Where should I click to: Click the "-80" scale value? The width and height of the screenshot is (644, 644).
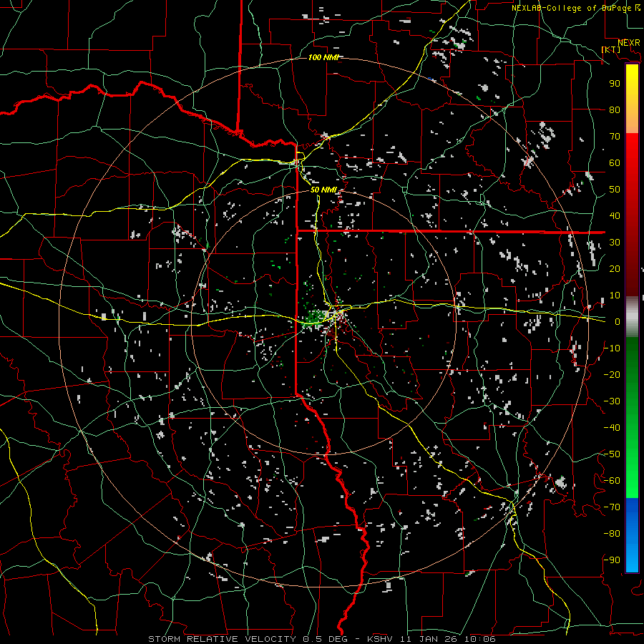pos(612,534)
